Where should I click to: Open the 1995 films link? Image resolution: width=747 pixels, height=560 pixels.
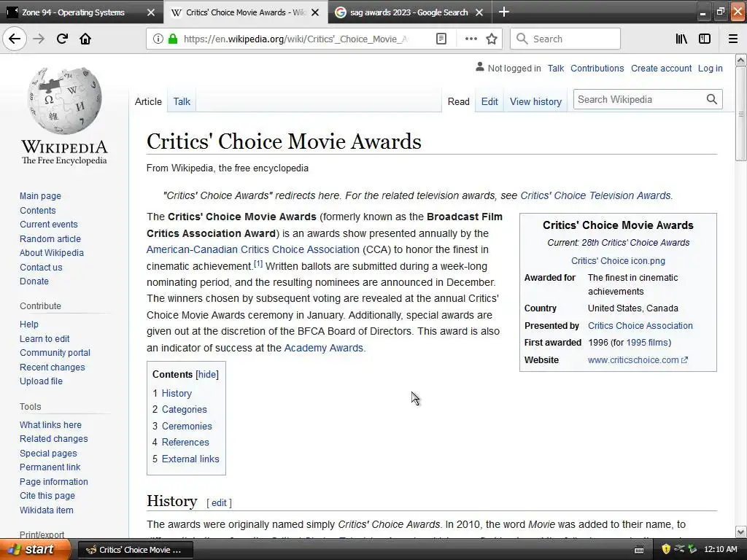(x=648, y=343)
